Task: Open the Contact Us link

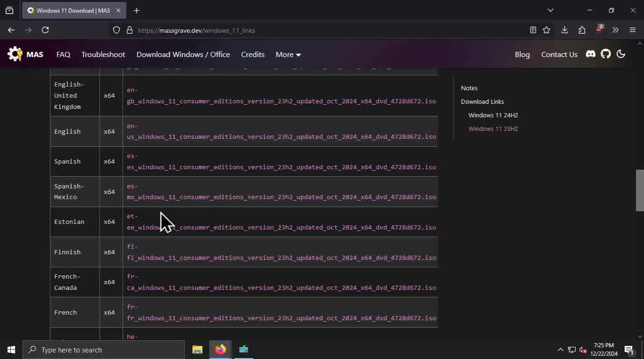Action: 559,54
